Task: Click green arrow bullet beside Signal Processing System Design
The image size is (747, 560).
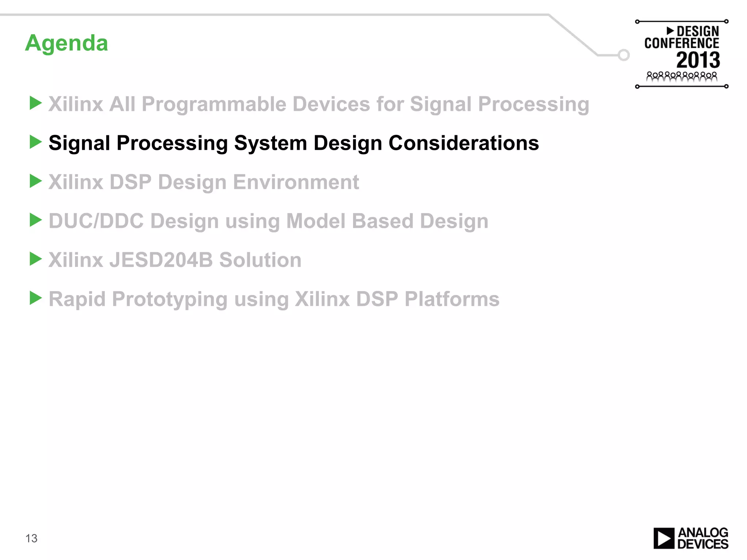Action: pos(35,142)
